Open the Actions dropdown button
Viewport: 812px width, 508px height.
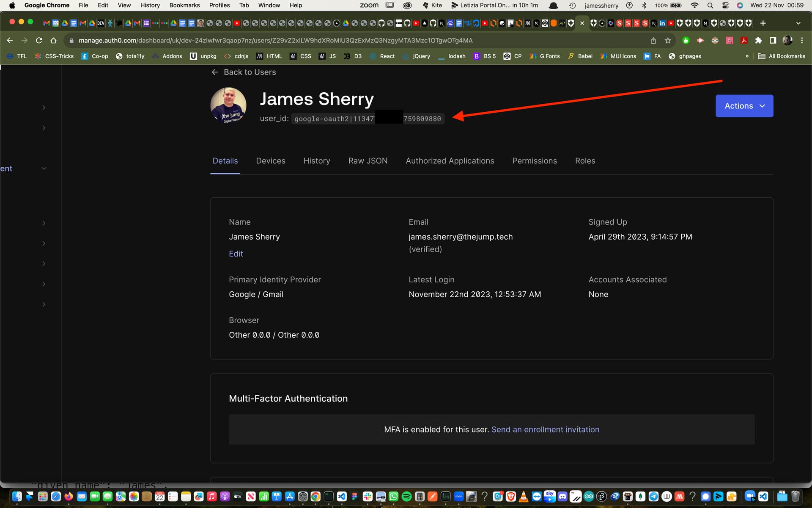tap(744, 106)
